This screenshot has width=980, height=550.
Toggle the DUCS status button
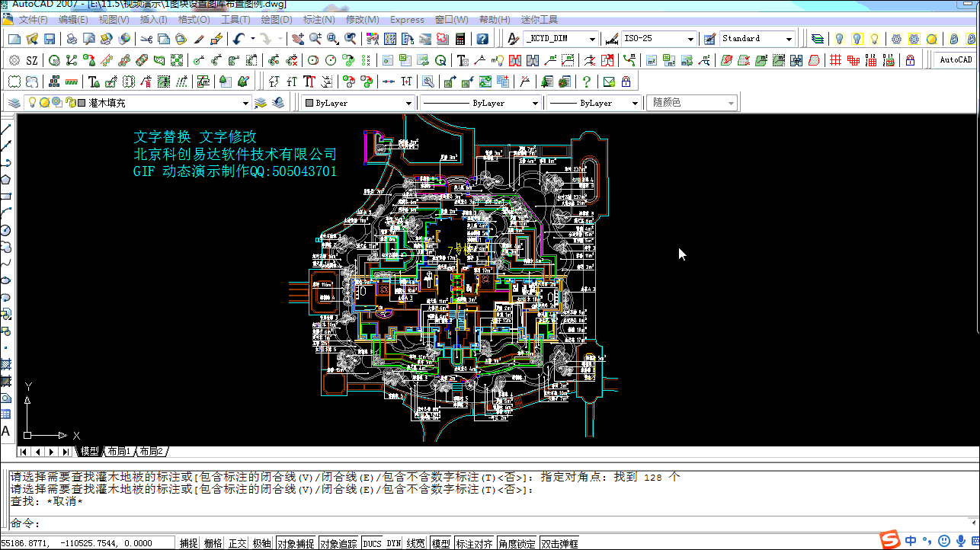pos(372,544)
